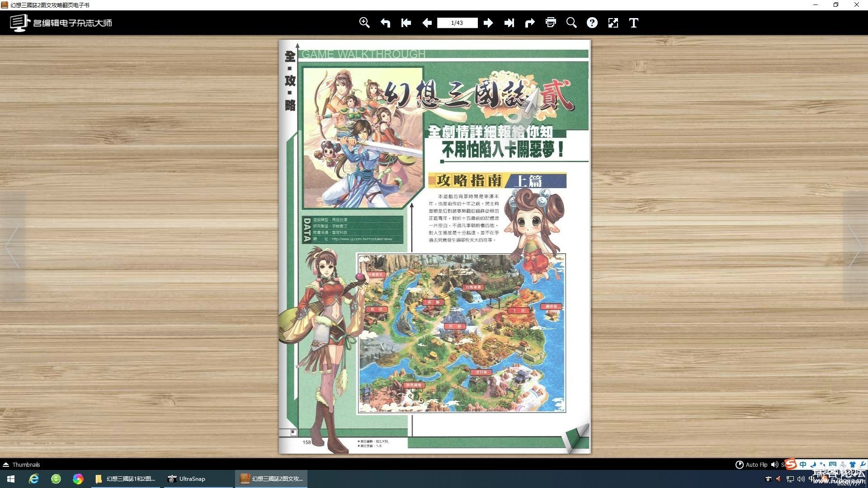
Task: Click the back (undo arrow) toolbar icon
Action: coord(385,23)
